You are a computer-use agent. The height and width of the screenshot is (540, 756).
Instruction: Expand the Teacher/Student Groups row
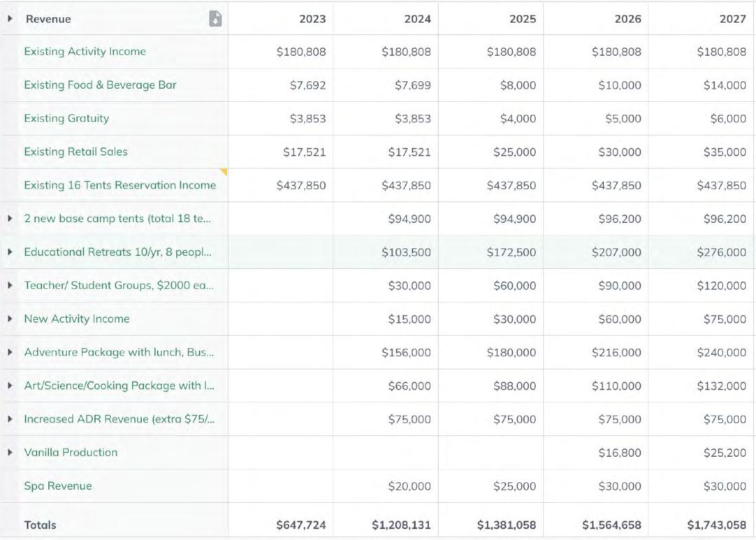pos(10,285)
